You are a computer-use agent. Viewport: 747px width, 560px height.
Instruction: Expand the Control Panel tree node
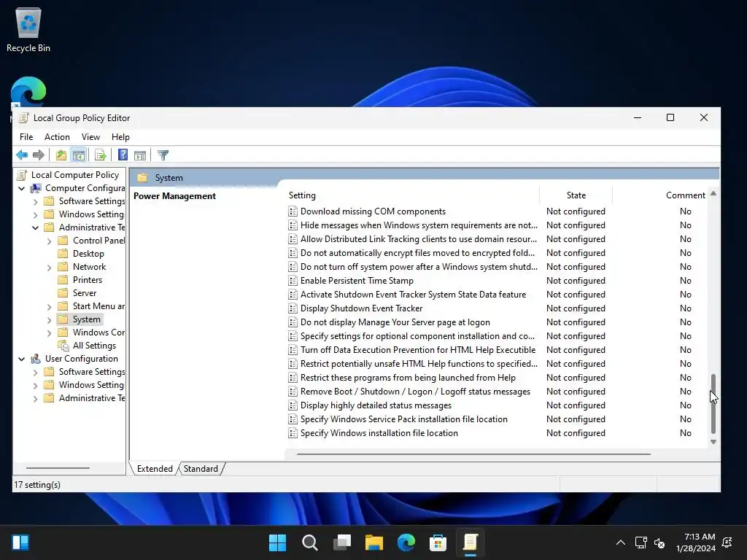click(49, 241)
